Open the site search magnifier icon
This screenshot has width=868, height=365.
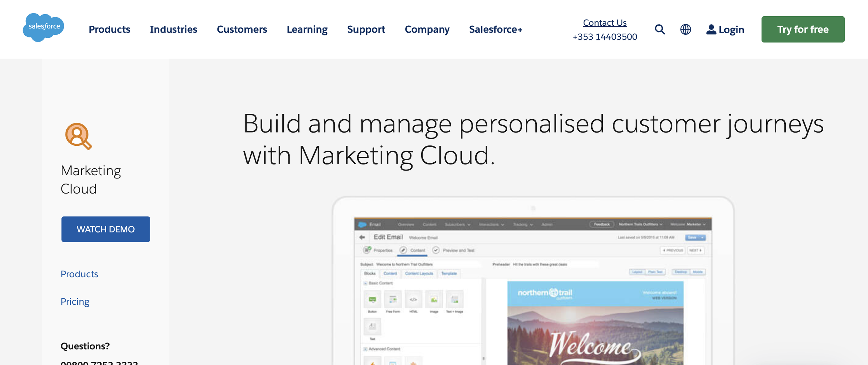pos(660,29)
